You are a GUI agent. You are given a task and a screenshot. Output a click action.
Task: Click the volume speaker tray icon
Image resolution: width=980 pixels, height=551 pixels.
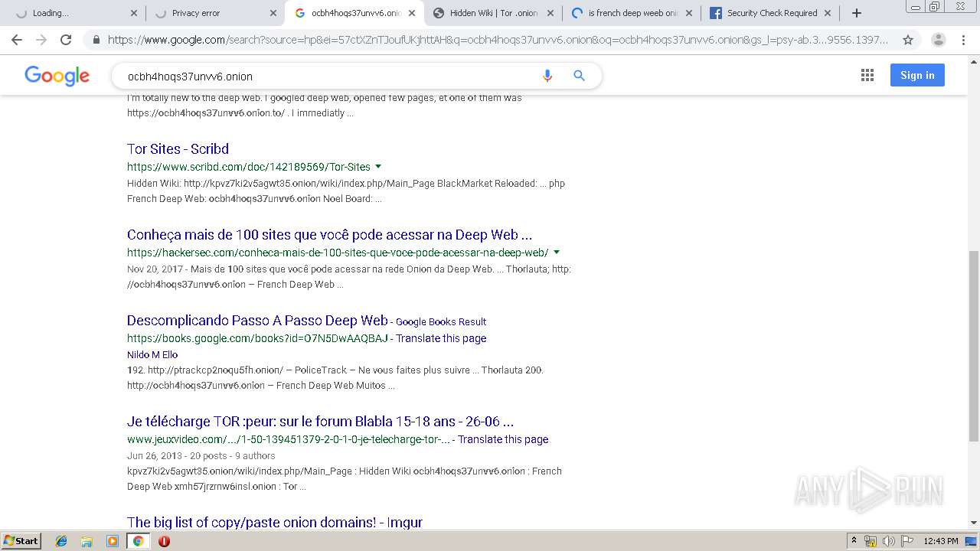point(888,541)
